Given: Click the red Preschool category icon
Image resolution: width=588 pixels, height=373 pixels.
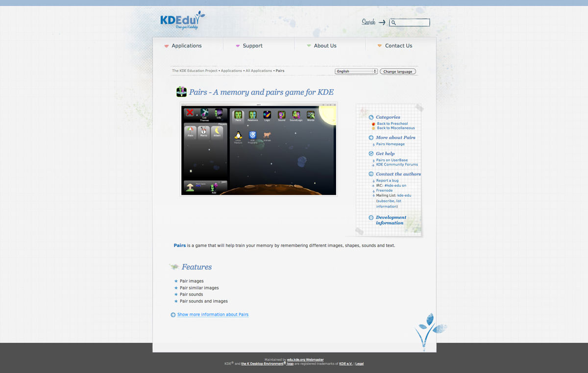Looking at the screenshot, I should [373, 124].
